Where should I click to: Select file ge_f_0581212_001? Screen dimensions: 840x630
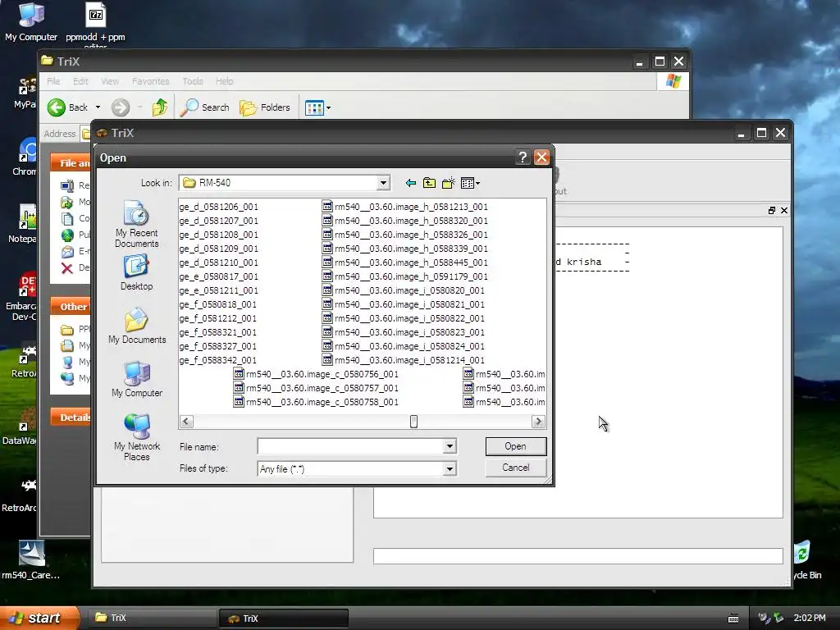tap(217, 317)
